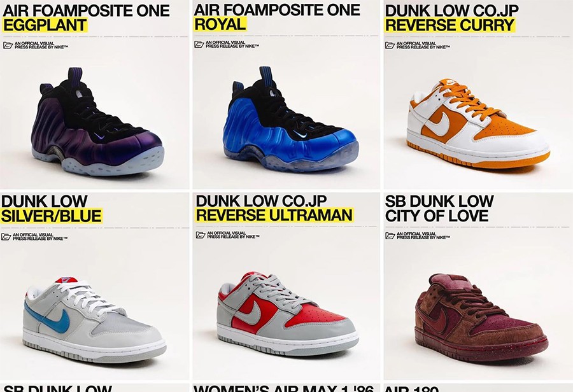573x392 pixels.
Task: Click the highlighted ROYAL label
Action: (x=220, y=24)
